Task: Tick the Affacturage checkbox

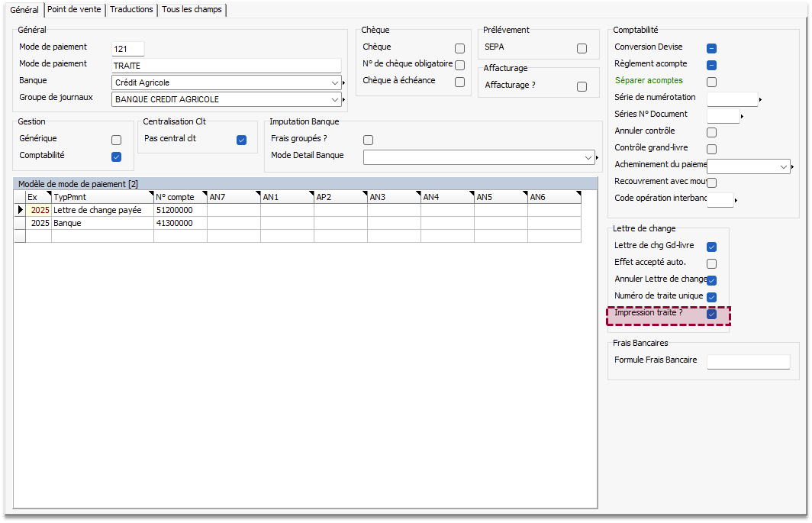Action: (x=582, y=87)
